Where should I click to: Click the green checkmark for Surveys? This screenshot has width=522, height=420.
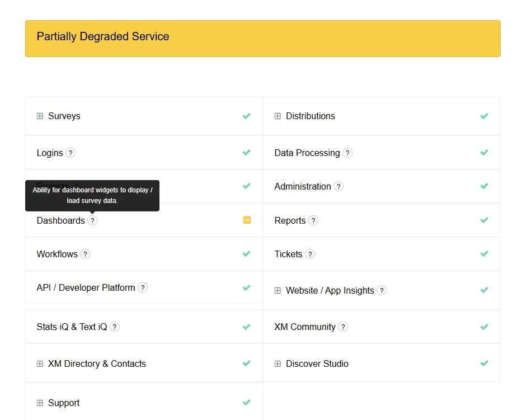coord(247,116)
